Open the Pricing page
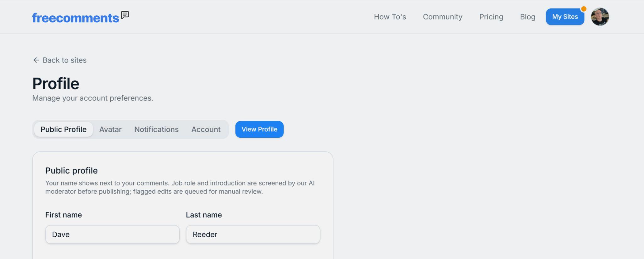 tap(491, 17)
